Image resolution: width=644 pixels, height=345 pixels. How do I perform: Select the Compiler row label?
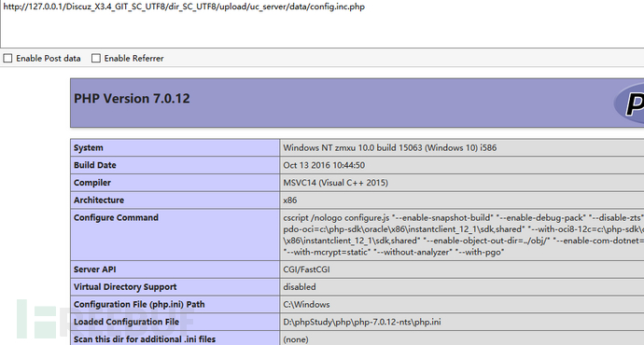tap(92, 183)
